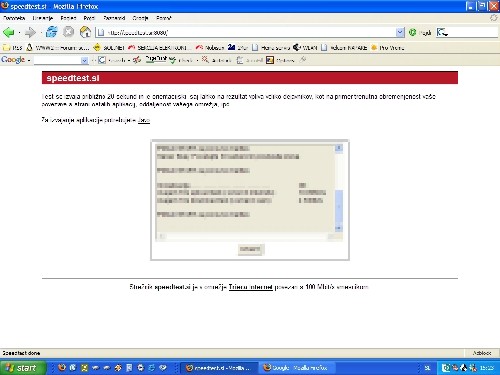The height and width of the screenshot is (375, 500).
Task: Open the 24ur bookmark
Action: point(238,48)
